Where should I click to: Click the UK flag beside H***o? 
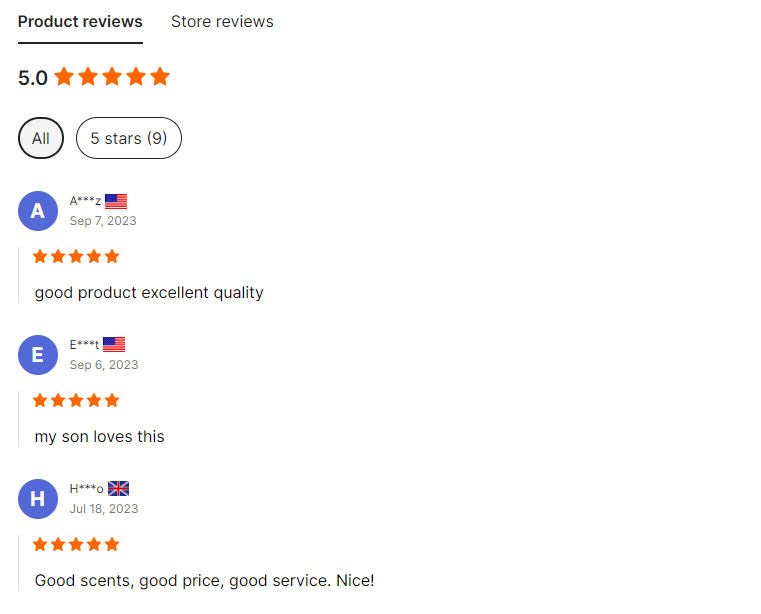pos(118,488)
